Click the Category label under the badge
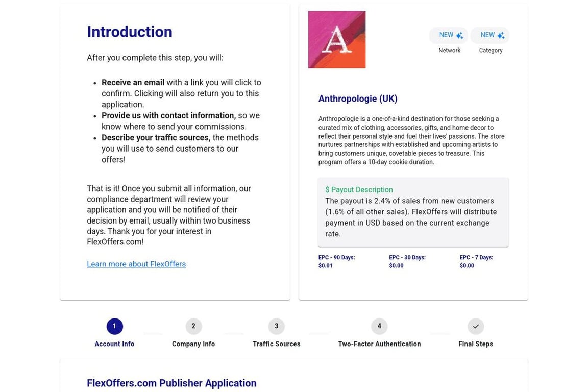 coord(491,50)
